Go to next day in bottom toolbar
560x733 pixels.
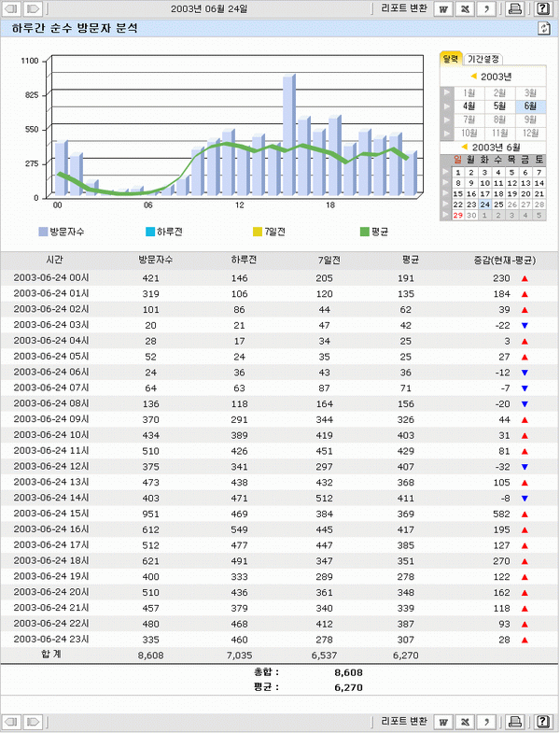pyautogui.click(x=33, y=722)
